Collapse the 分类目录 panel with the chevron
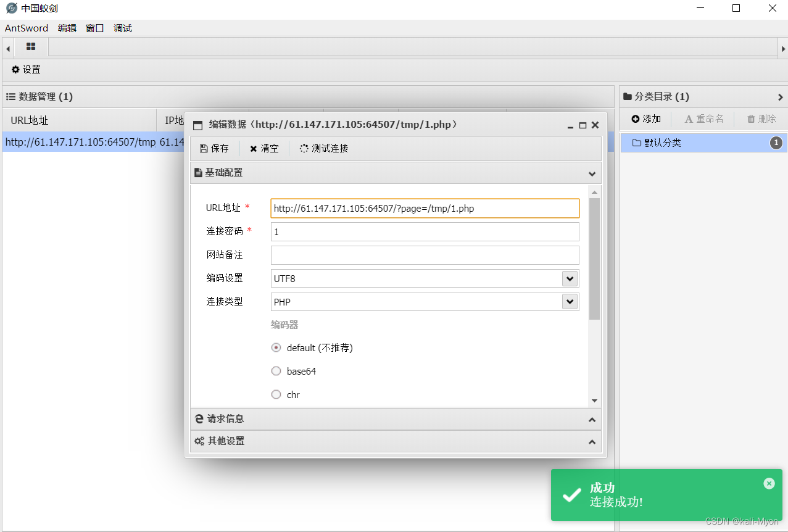Viewport: 788px width, 532px height. (x=781, y=97)
